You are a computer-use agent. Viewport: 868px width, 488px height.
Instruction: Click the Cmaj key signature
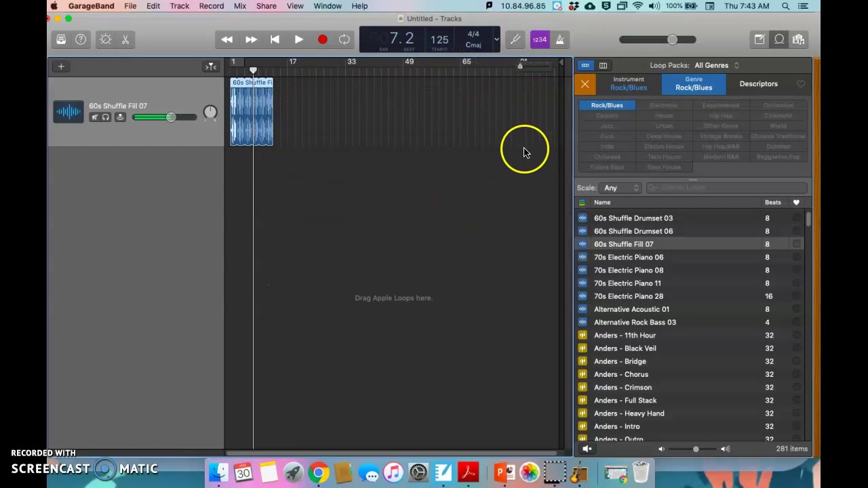(473, 45)
